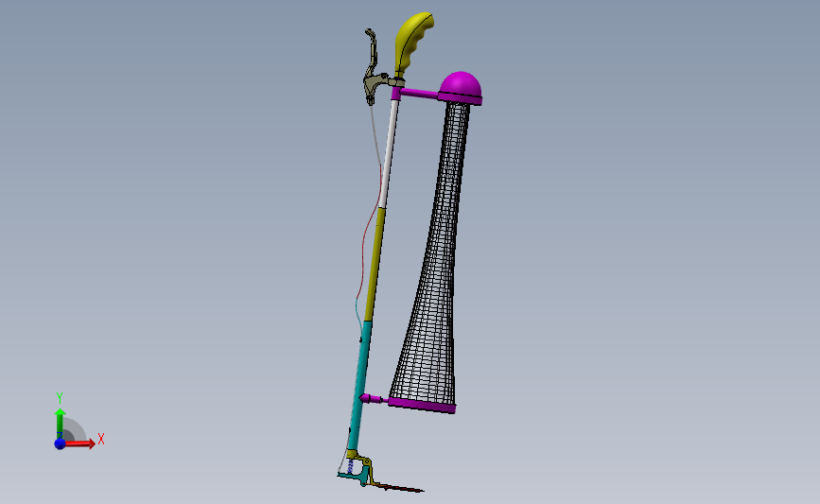Pick the blue spring at the cutter head
Viewport: 820px width, 504px height.
pos(350,465)
